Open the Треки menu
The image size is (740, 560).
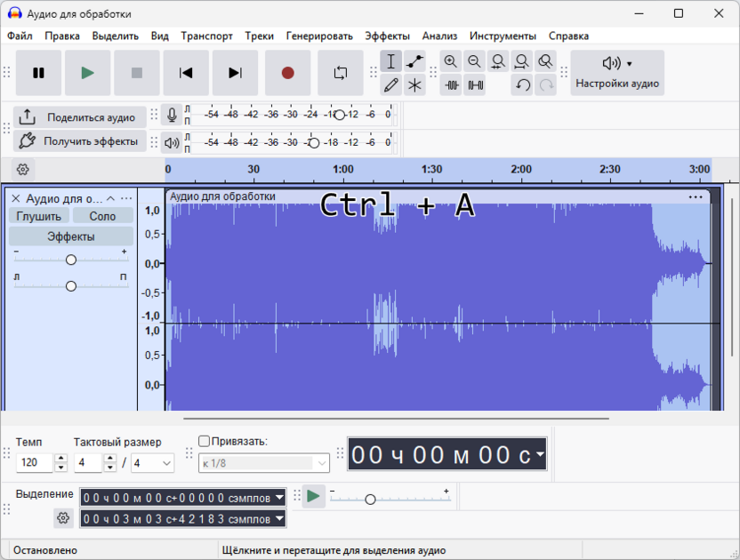pos(259,36)
